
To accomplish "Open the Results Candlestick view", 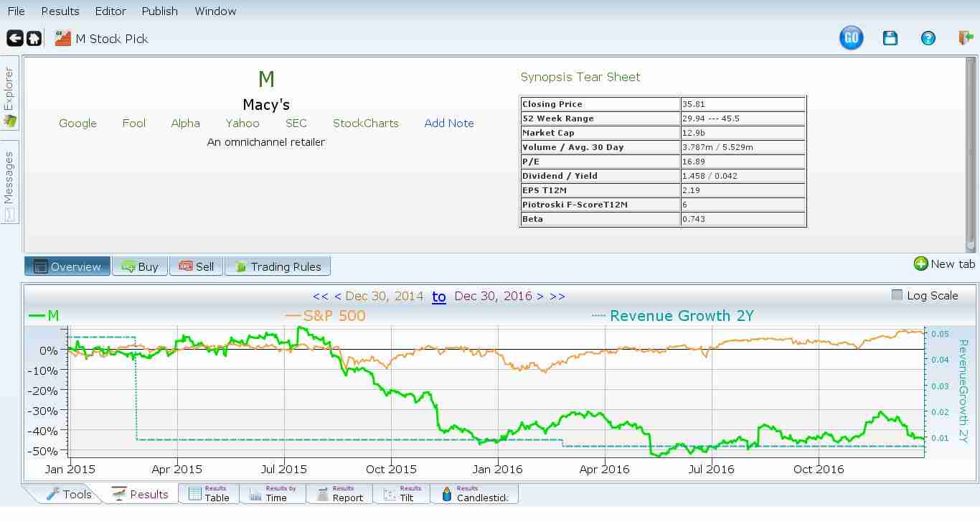I will (x=474, y=494).
